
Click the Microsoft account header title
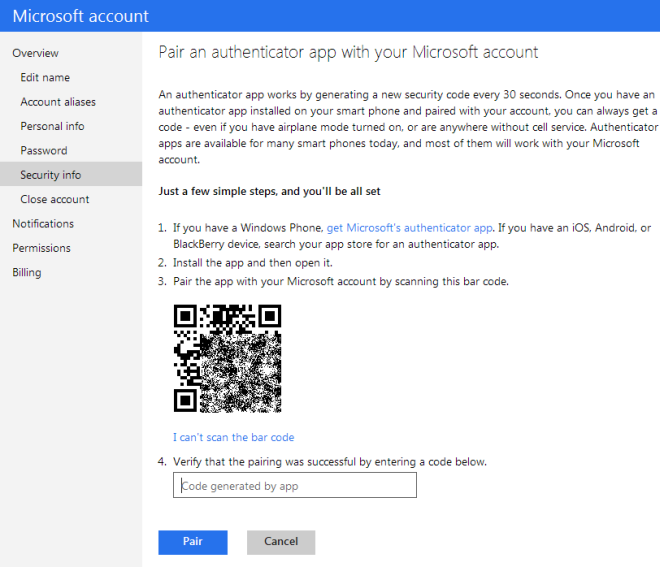click(x=80, y=16)
